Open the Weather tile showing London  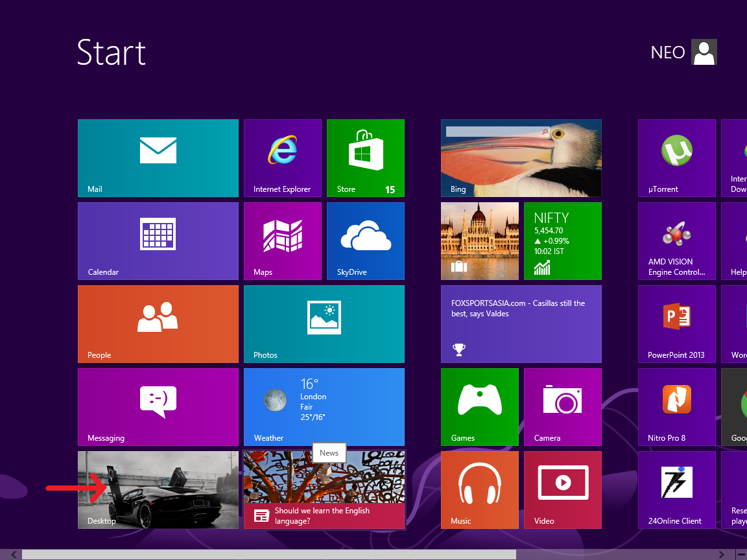[x=324, y=406]
